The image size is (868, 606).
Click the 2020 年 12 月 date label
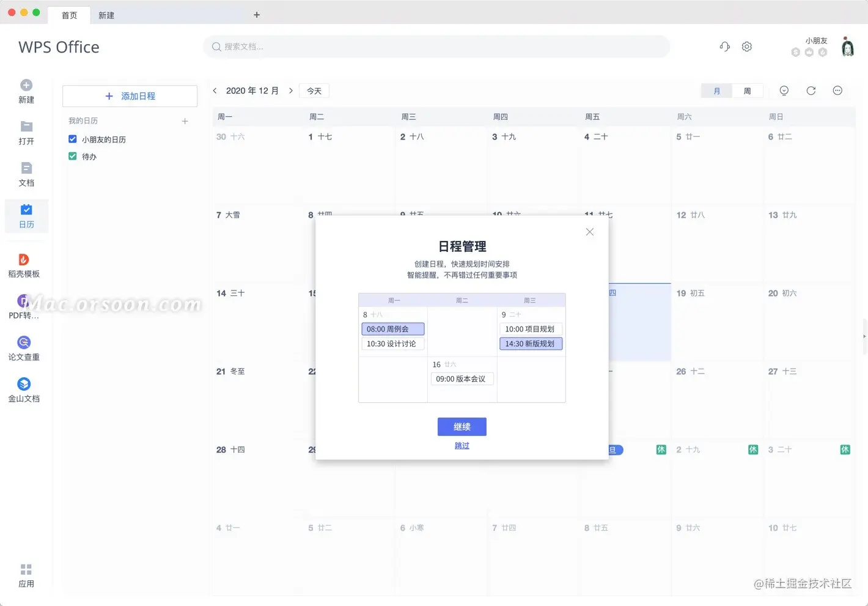[x=252, y=91]
